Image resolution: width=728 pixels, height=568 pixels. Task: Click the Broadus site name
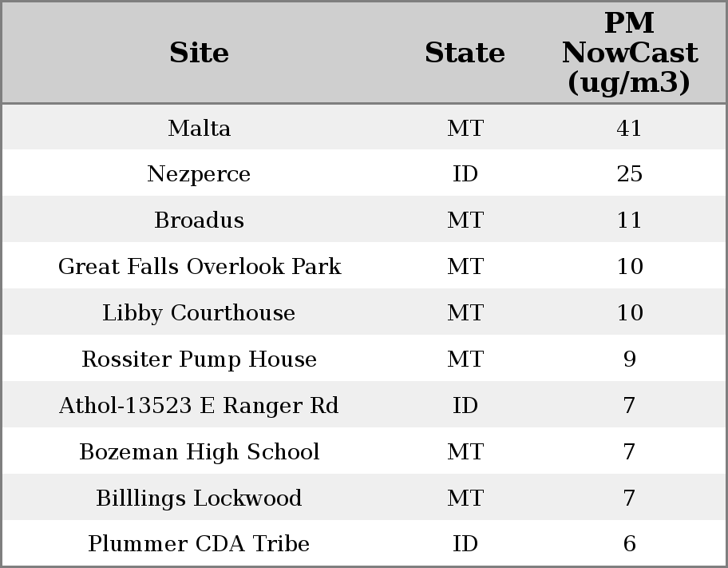click(x=199, y=220)
